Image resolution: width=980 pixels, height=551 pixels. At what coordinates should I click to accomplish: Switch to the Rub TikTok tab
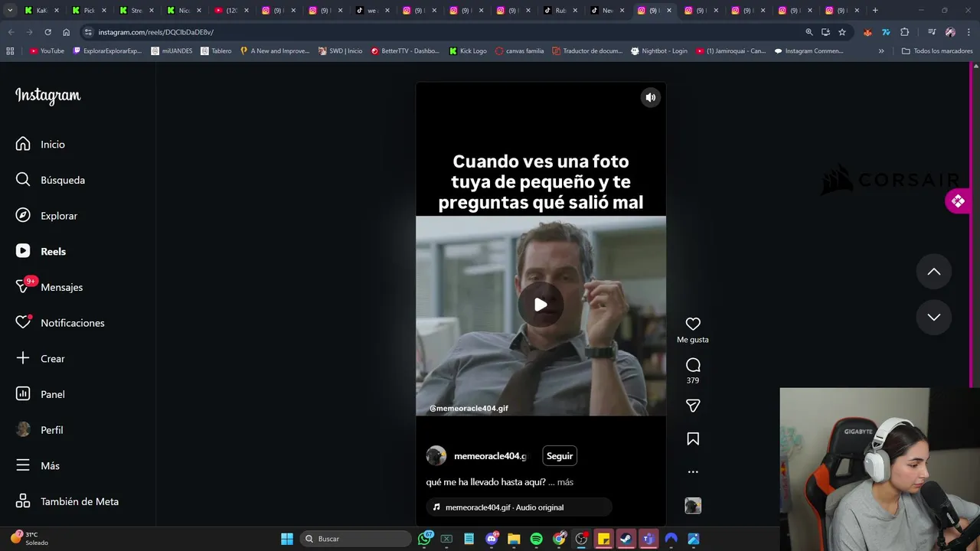point(560,10)
